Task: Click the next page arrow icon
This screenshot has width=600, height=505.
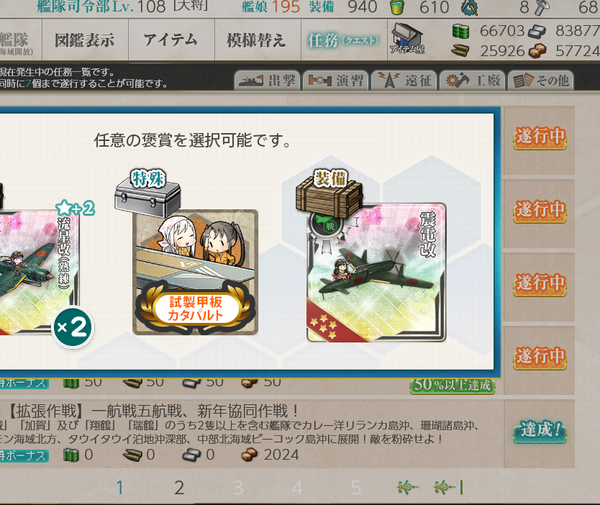Action: click(408, 487)
